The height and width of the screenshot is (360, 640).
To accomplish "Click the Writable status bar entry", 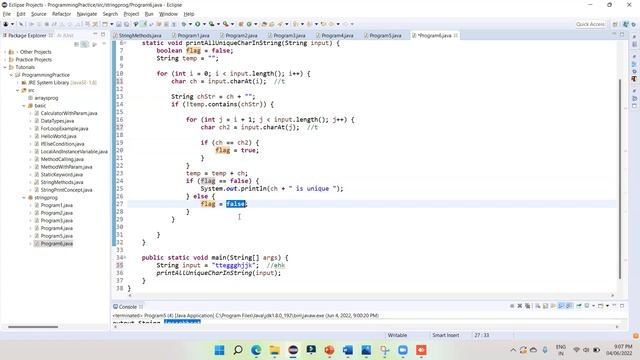I will 397,335.
